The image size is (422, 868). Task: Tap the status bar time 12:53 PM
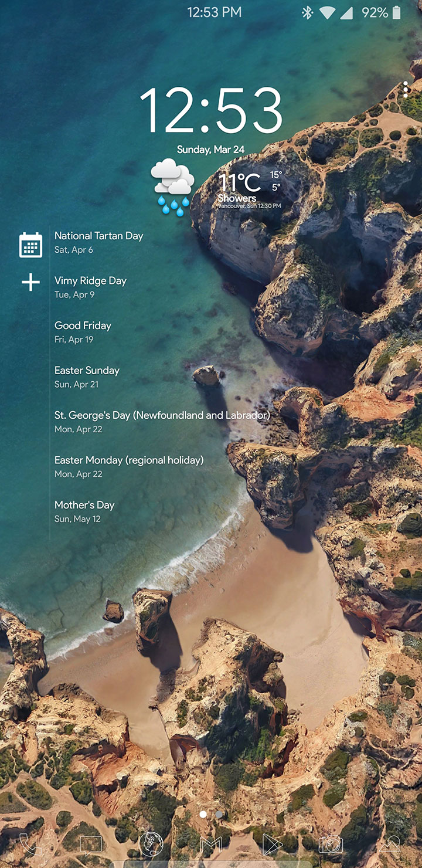pos(214,12)
